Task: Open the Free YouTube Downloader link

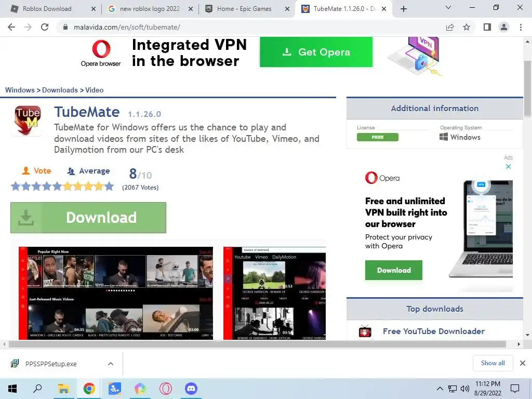Action: (434, 331)
